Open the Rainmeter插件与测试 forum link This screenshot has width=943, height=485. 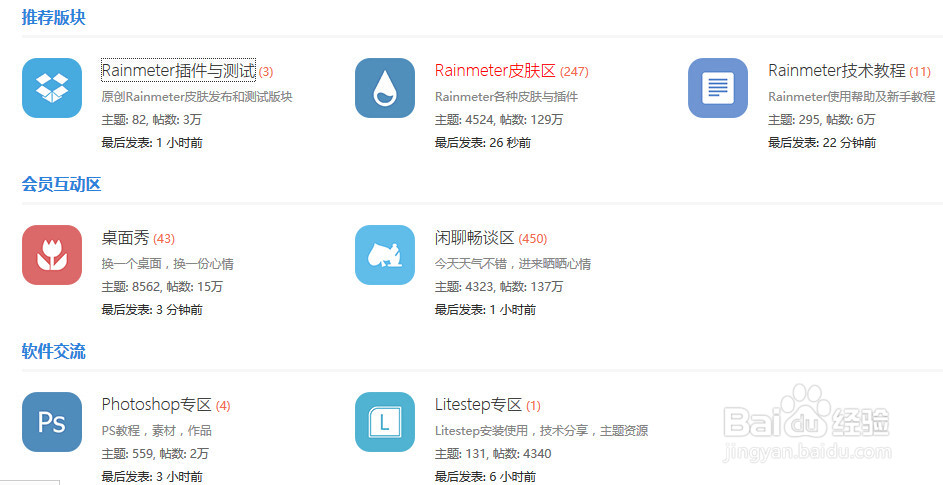(x=179, y=71)
